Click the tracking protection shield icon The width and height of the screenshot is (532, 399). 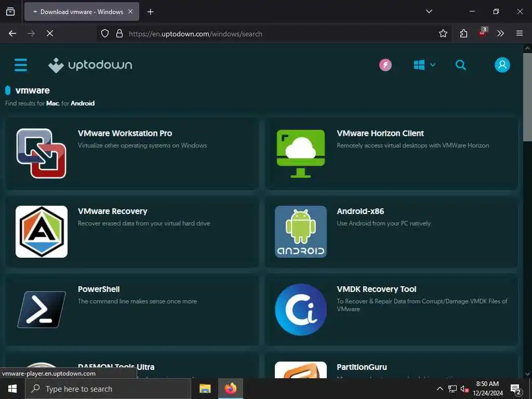point(105,33)
